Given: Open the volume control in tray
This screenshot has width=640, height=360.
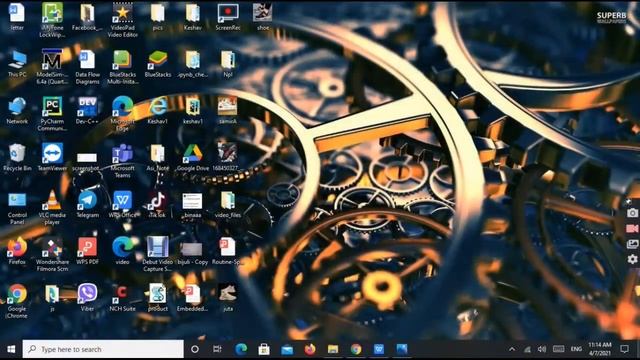Looking at the screenshot, I should coord(542,349).
